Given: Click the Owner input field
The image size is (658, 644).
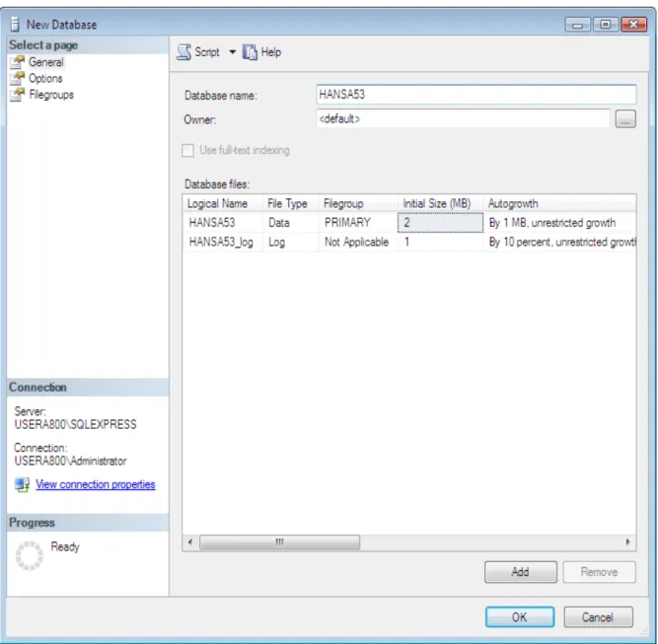Looking at the screenshot, I should (464, 119).
